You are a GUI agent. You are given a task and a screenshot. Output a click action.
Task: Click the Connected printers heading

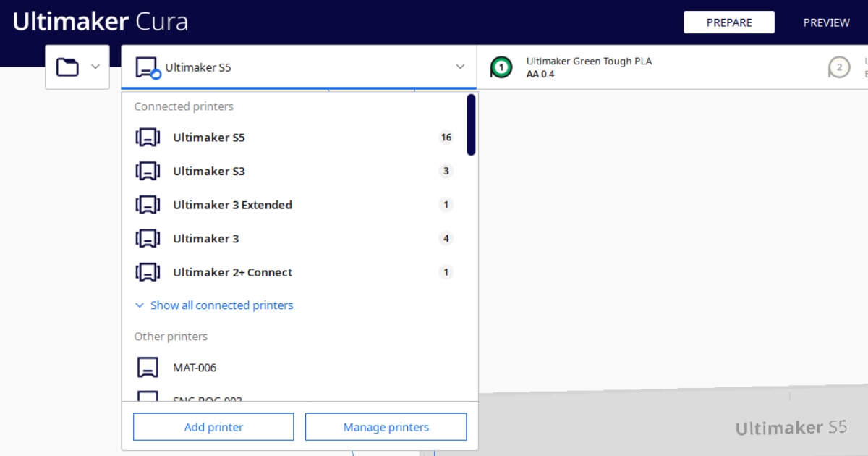(184, 106)
